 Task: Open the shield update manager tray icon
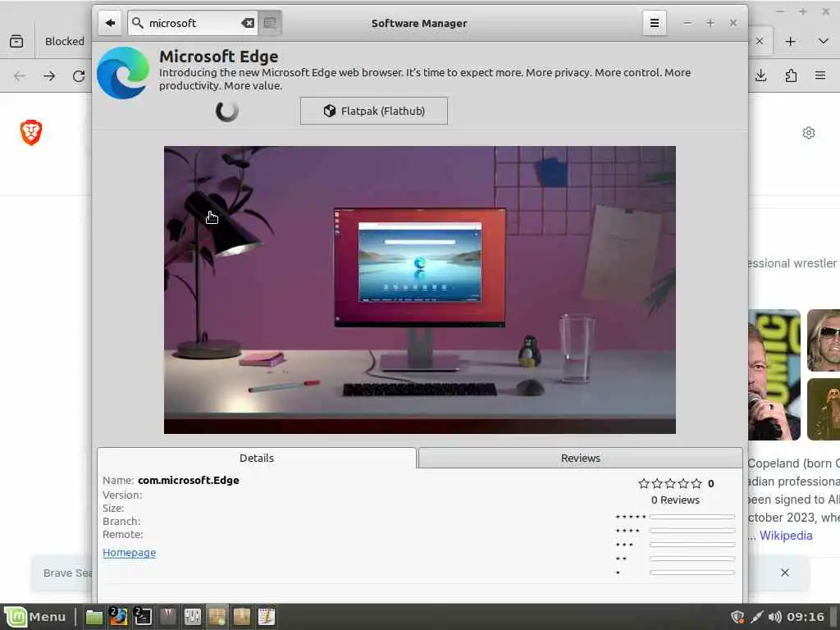[737, 617]
